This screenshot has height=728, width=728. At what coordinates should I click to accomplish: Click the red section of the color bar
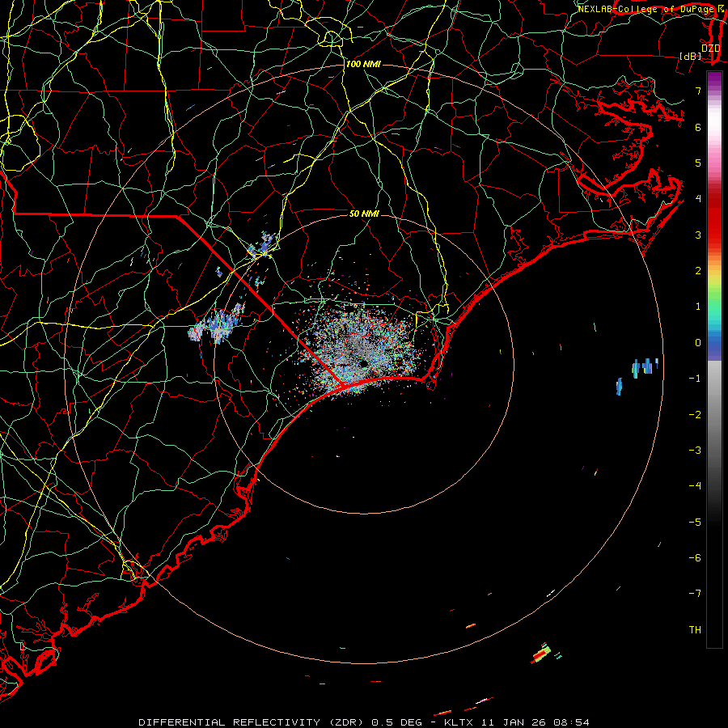coord(714,218)
